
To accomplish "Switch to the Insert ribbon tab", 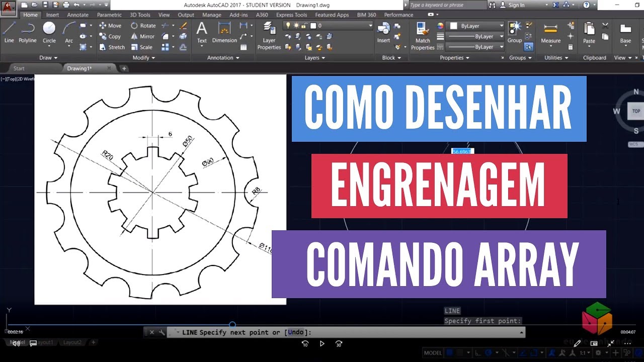I will point(52,15).
